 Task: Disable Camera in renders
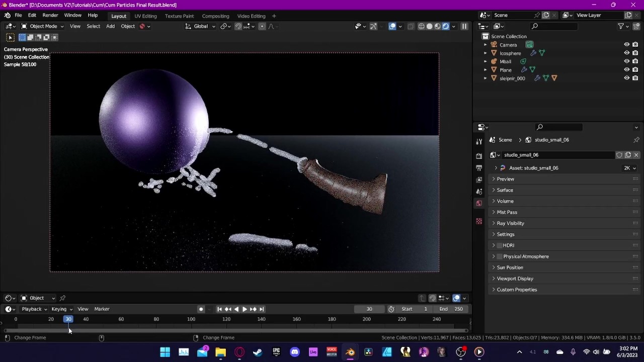[635, 45]
